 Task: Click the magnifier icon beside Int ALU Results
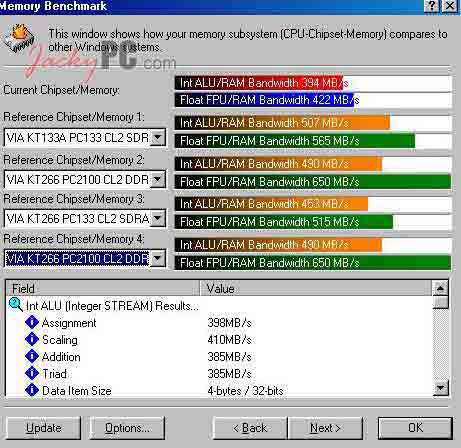(15, 305)
